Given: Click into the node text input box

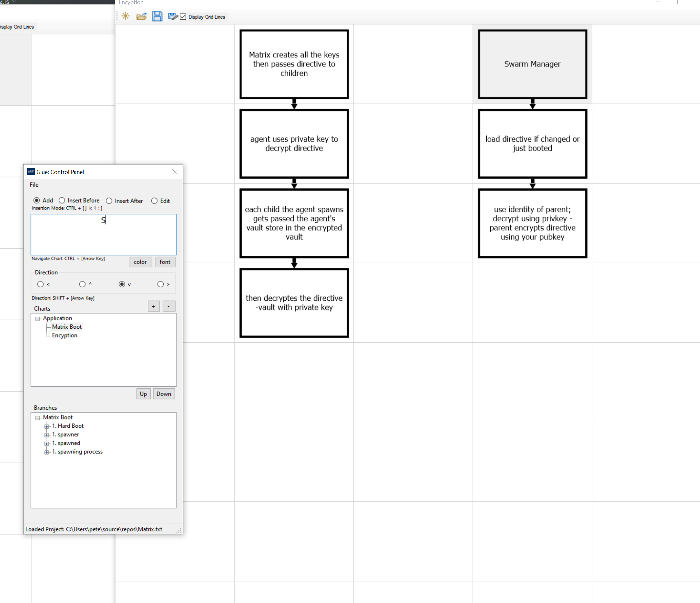Looking at the screenshot, I should (103, 234).
